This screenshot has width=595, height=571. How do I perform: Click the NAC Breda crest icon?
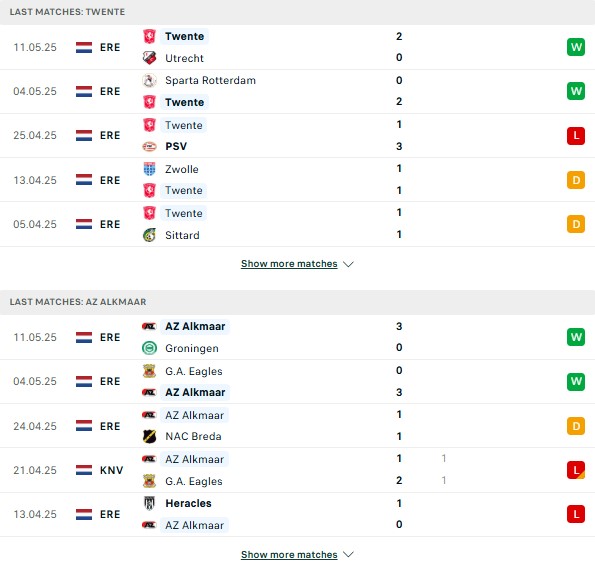[x=150, y=436]
